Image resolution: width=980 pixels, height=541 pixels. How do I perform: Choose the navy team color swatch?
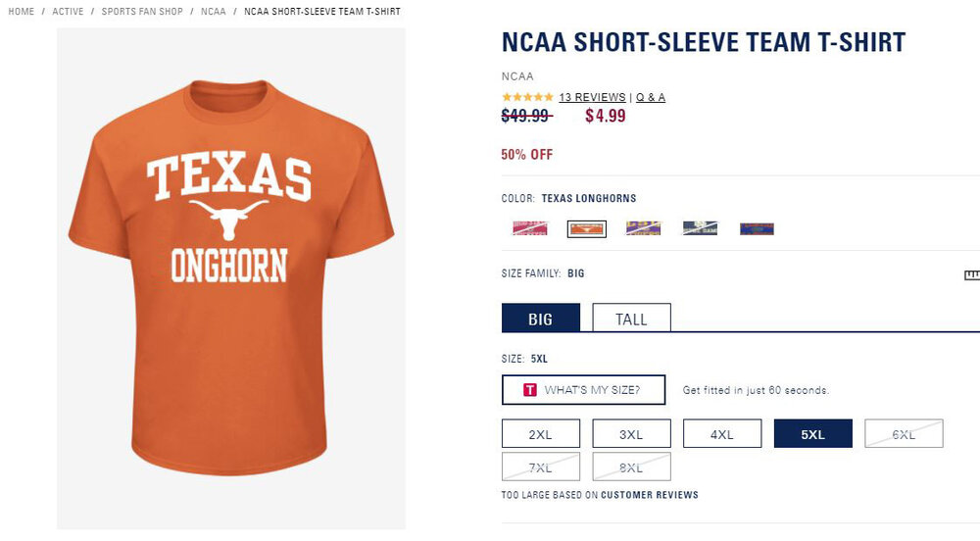tap(700, 228)
